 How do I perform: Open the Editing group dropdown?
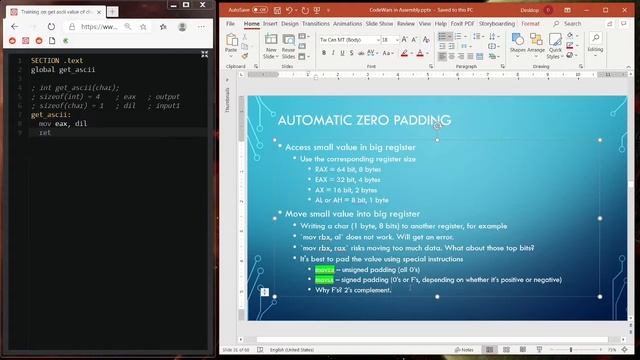pyautogui.click(x=596, y=44)
